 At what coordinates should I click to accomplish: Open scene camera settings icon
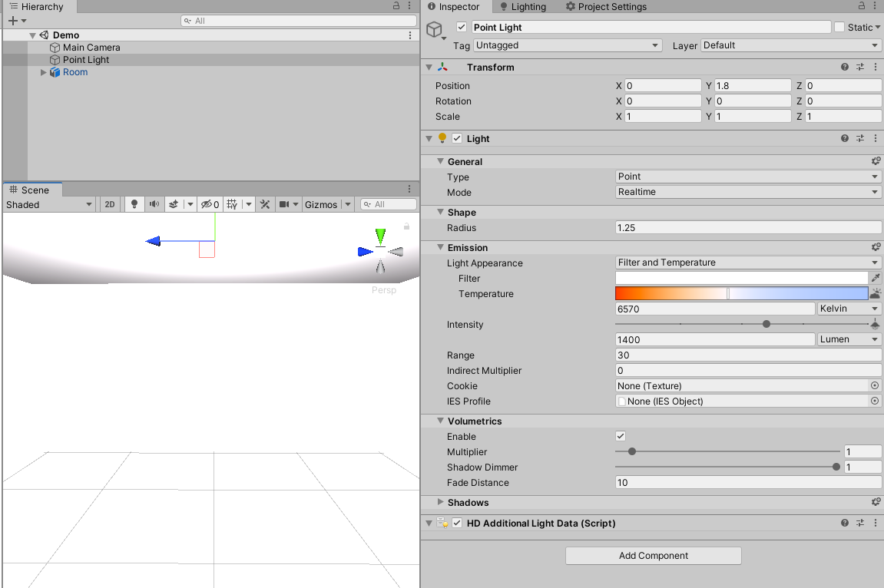coord(284,204)
